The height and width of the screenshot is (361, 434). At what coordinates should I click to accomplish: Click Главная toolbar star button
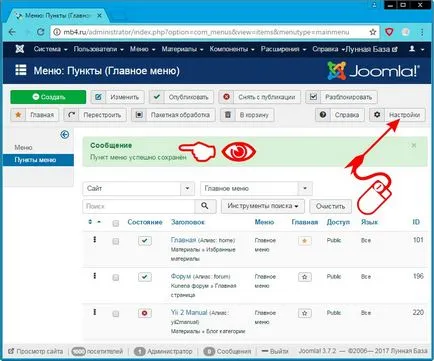34,115
